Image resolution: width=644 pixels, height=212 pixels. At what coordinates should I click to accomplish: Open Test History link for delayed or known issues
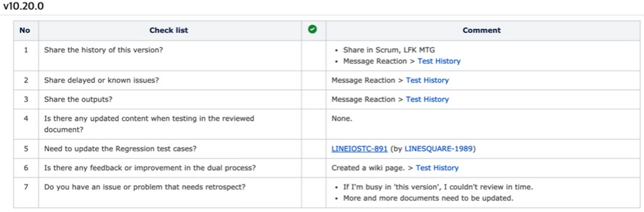click(x=427, y=80)
